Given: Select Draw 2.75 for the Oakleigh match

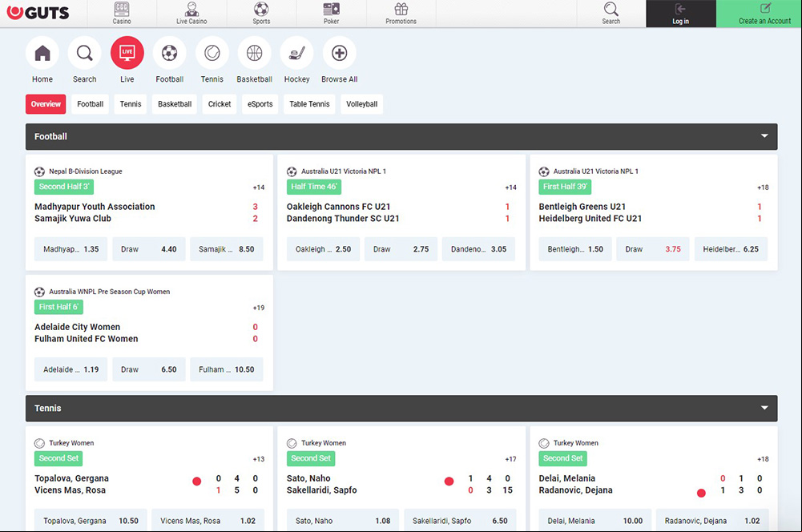Looking at the screenshot, I should (x=401, y=249).
